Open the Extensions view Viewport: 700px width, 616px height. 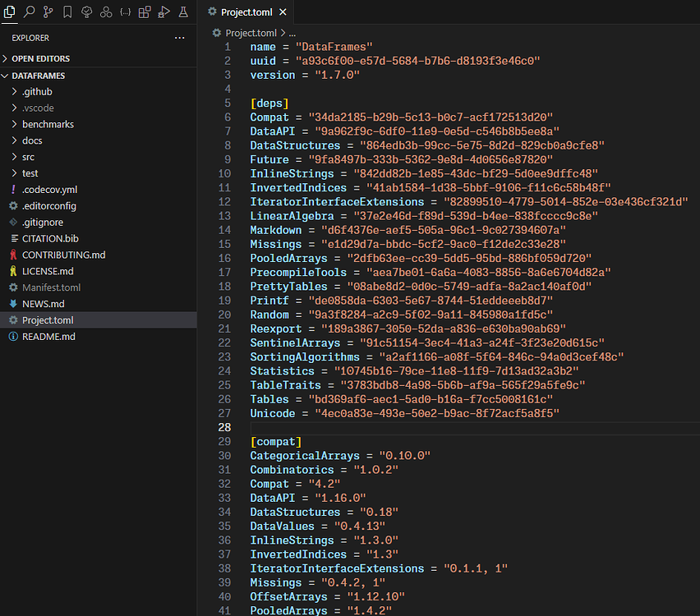[143, 11]
